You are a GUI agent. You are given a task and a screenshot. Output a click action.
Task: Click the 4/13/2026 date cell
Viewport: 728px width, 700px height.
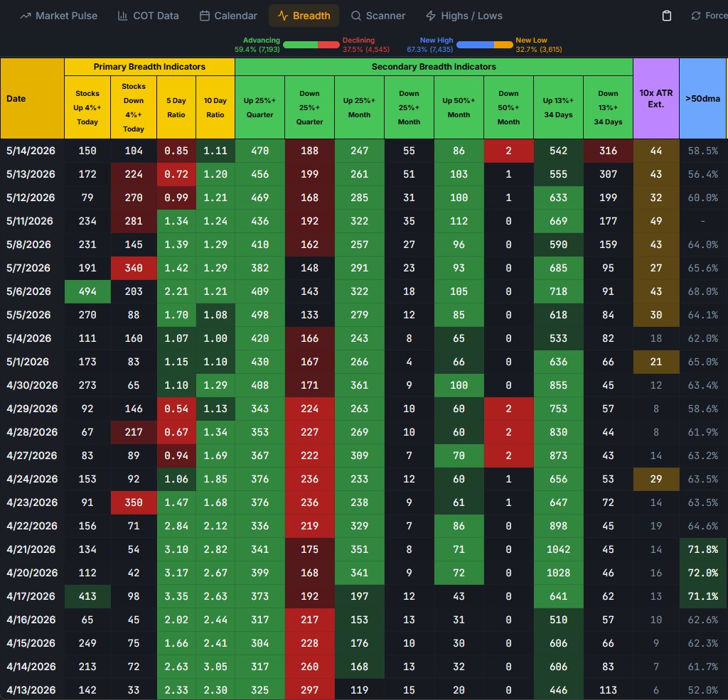coord(32,690)
